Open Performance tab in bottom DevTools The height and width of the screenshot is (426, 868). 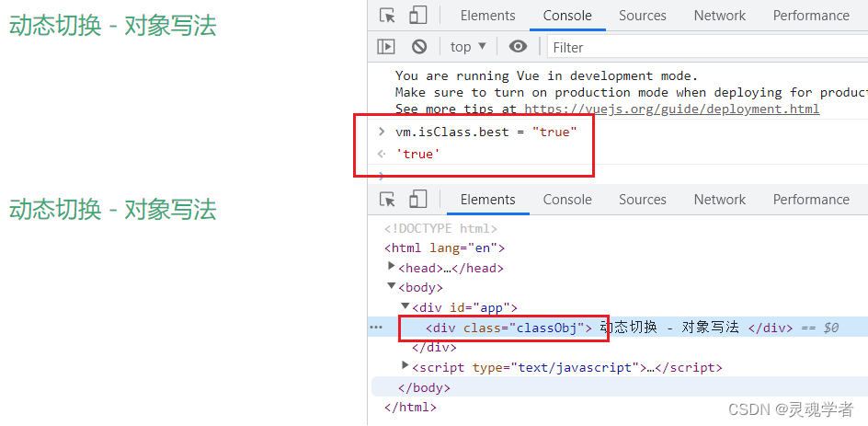pyautogui.click(x=811, y=200)
